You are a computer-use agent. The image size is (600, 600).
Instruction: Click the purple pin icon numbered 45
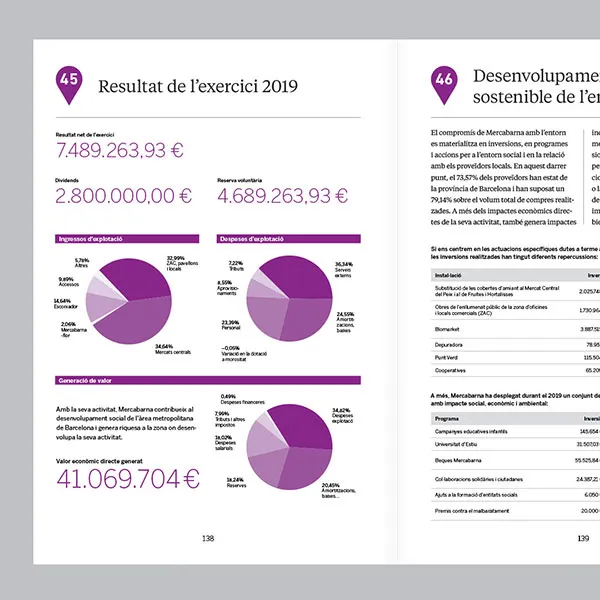(x=69, y=85)
